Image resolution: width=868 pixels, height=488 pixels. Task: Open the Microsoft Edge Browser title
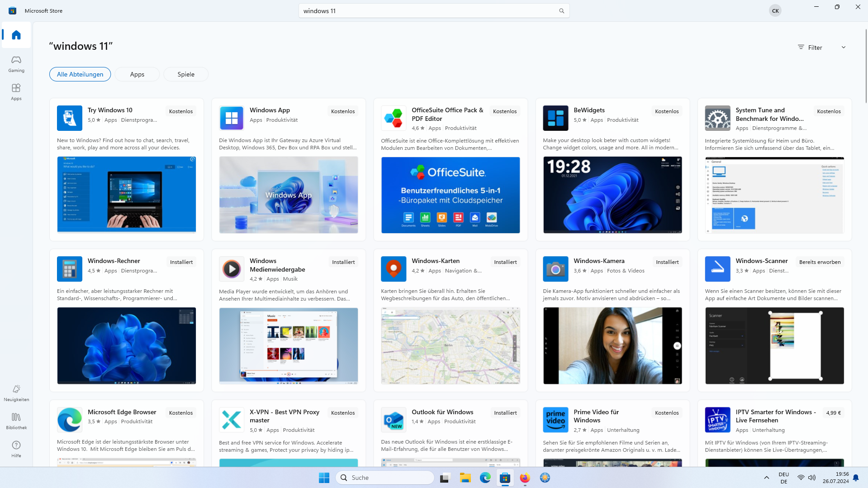pyautogui.click(x=122, y=412)
